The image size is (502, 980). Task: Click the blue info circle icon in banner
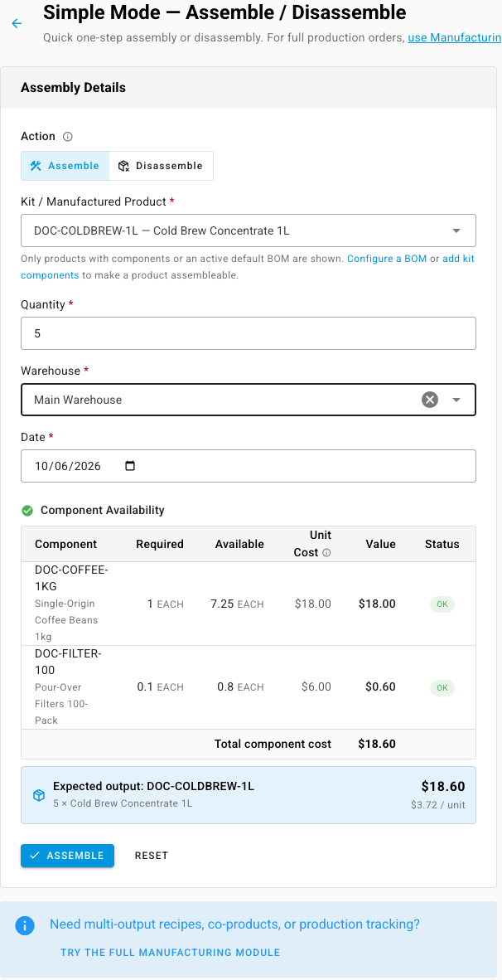point(25,925)
